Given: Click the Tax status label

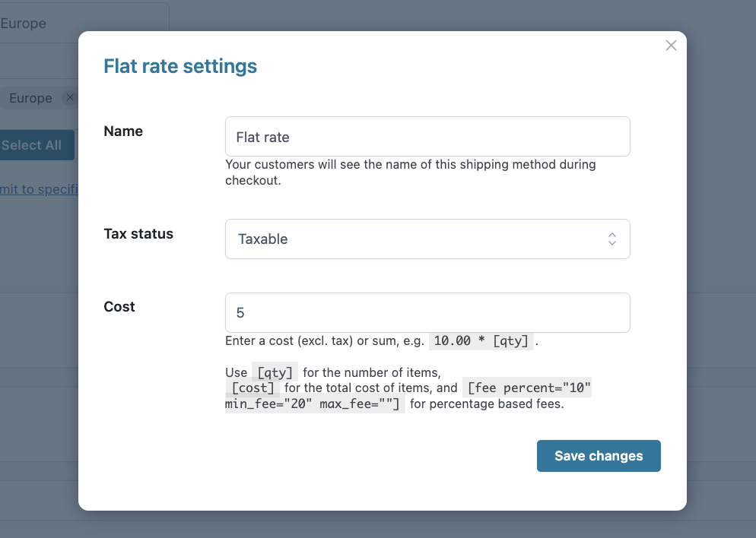Looking at the screenshot, I should 138,233.
